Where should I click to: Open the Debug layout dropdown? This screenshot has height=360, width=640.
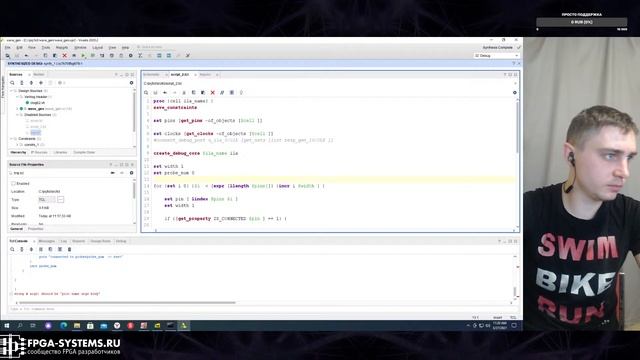(x=497, y=56)
